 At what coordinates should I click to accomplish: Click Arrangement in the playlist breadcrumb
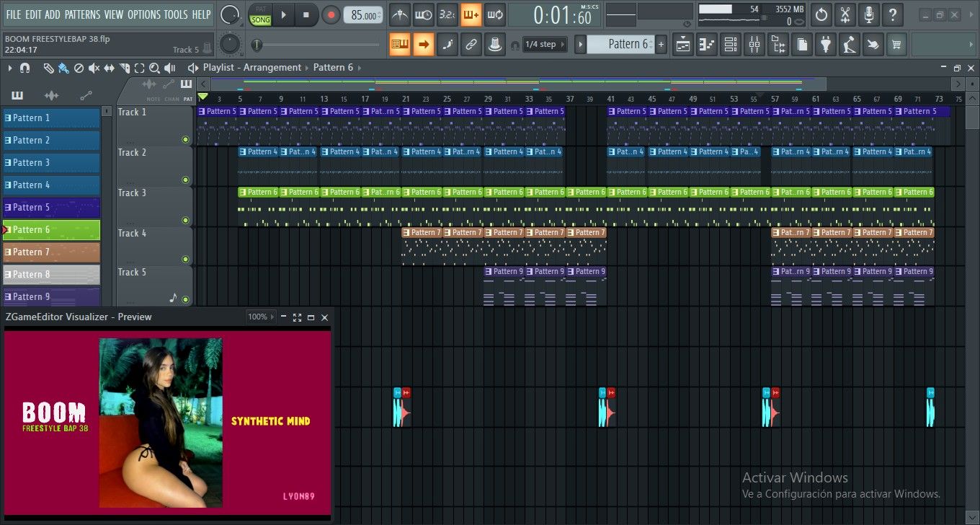pyautogui.click(x=272, y=67)
